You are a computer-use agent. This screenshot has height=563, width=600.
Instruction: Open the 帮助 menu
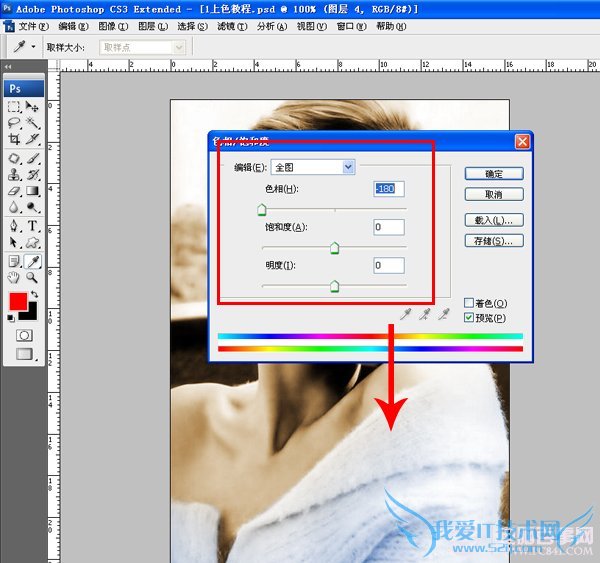tap(391, 26)
